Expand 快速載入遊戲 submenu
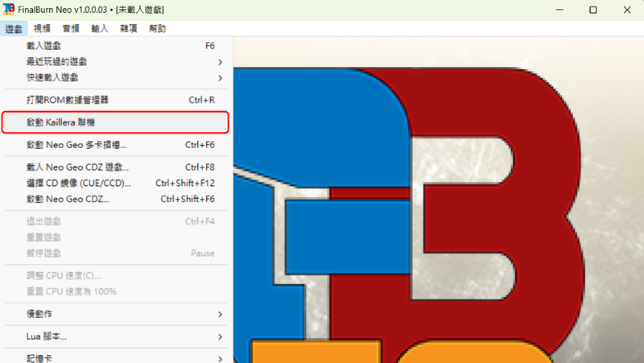 pyautogui.click(x=116, y=77)
